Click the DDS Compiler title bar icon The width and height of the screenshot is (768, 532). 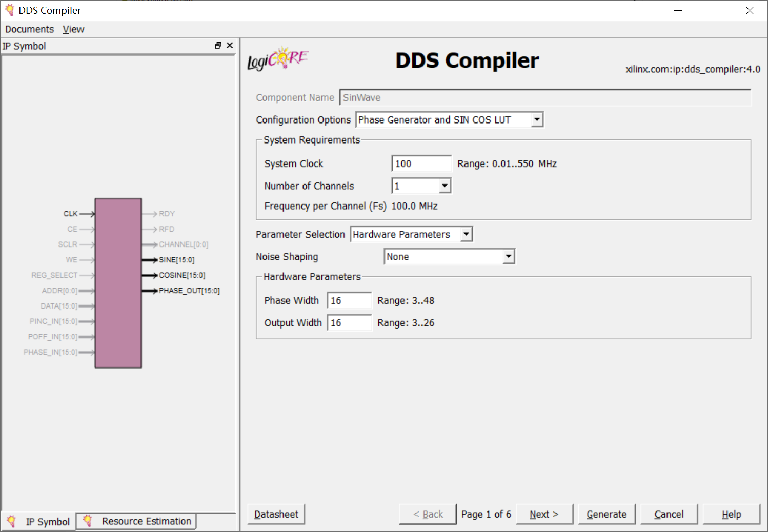(x=9, y=10)
